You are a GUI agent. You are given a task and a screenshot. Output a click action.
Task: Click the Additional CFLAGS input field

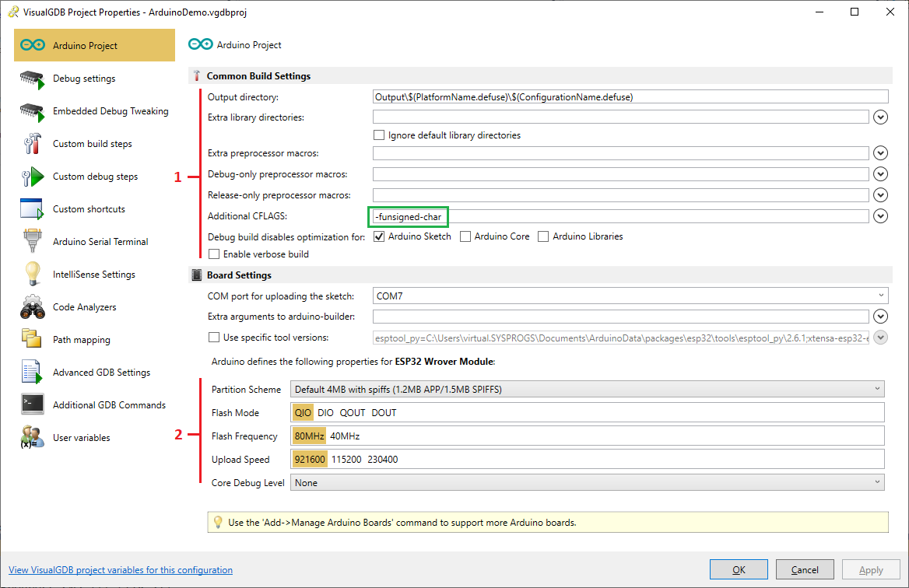tap(621, 216)
